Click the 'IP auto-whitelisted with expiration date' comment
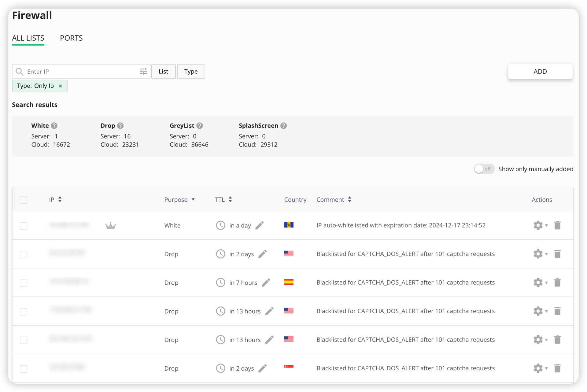587x392 pixels. tap(401, 225)
